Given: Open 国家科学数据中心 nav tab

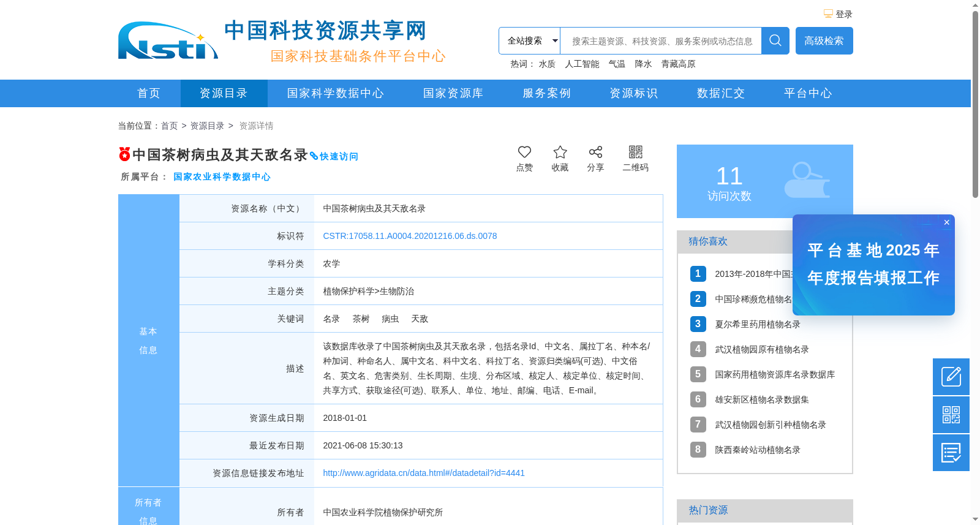Looking at the screenshot, I should coord(336,93).
